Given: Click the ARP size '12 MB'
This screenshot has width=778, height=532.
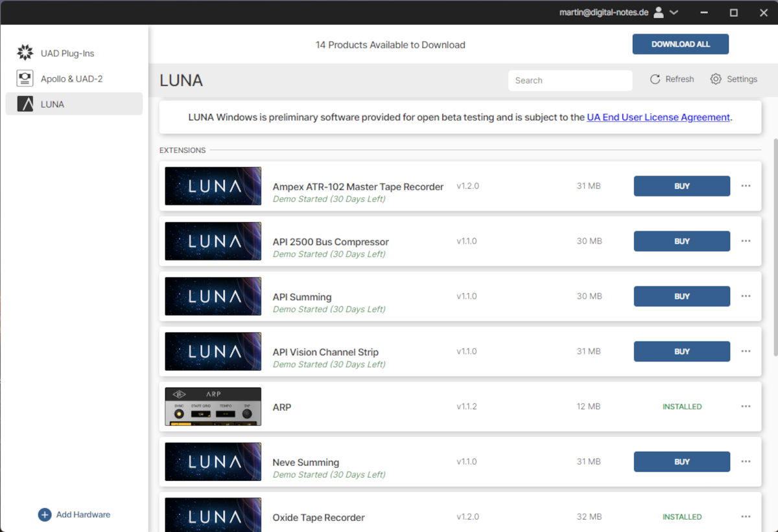Looking at the screenshot, I should coord(589,406).
